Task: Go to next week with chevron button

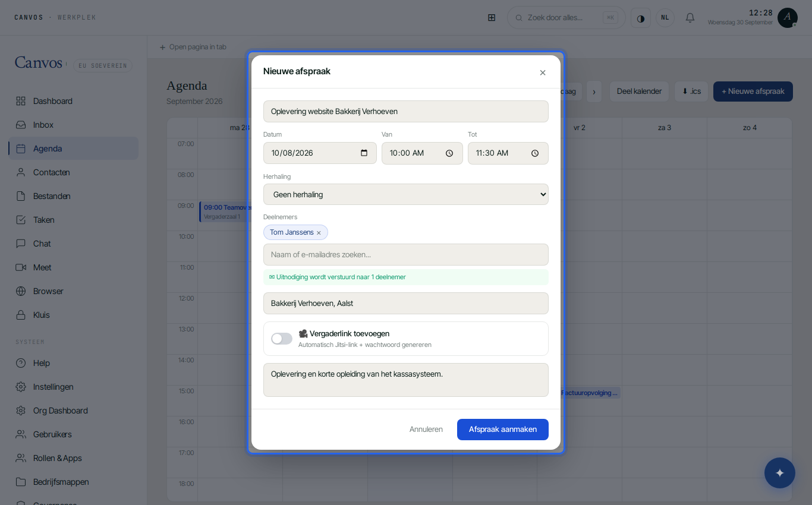Action: pos(594,91)
